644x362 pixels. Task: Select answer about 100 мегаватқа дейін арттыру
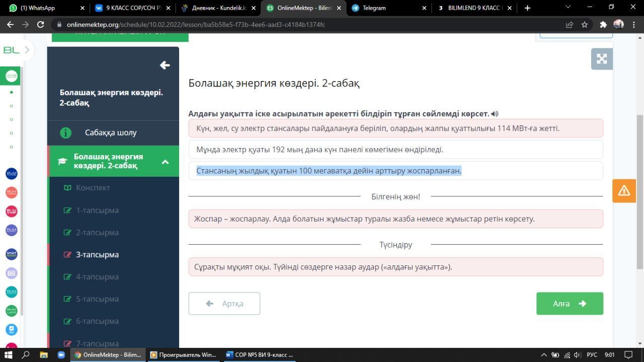coord(395,171)
